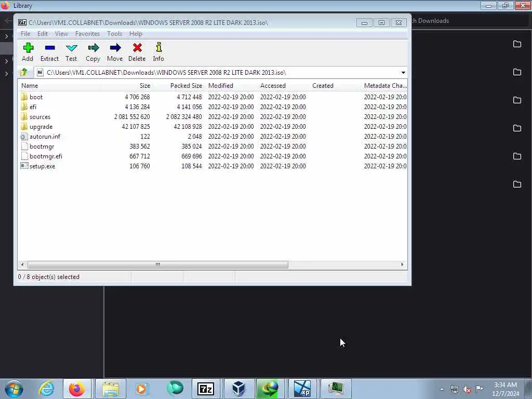Expand the first Library sidebar tree chevron
The width and height of the screenshot is (532, 399).
6,36
